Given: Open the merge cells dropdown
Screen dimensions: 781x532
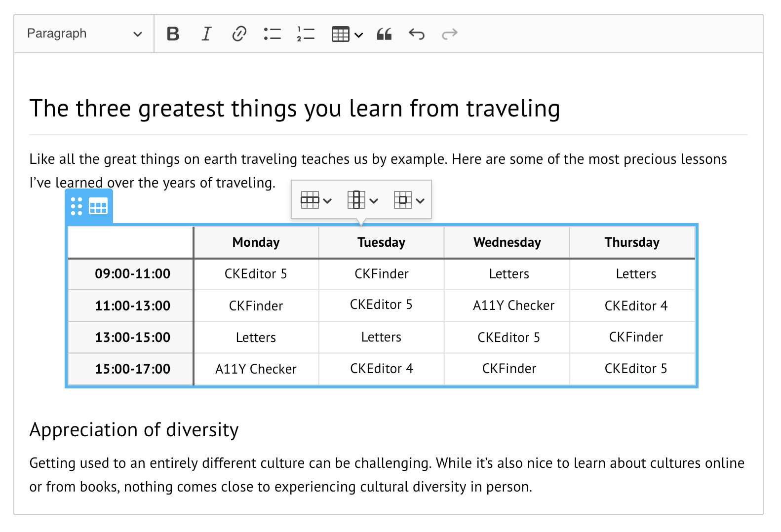Looking at the screenshot, I should click(x=409, y=200).
